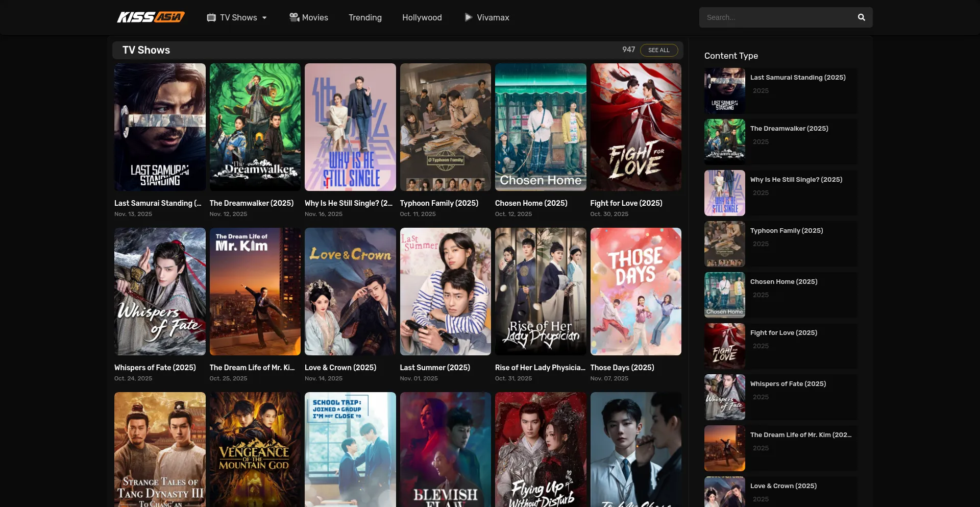980x507 pixels.
Task: Expand the TV Shows dropdown arrow
Action: point(264,18)
